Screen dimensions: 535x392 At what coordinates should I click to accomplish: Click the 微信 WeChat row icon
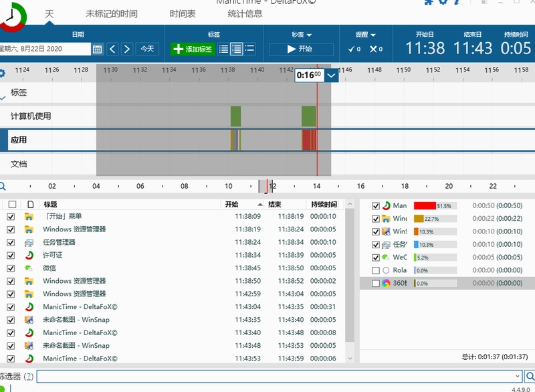tap(29, 268)
